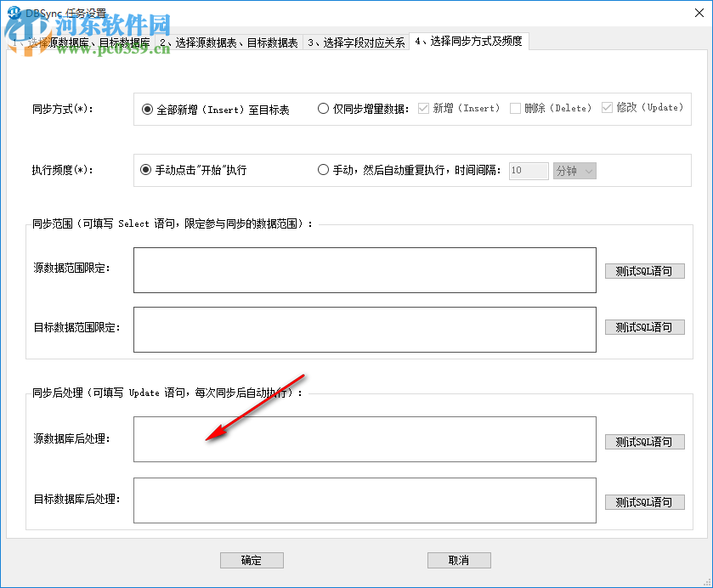Check the 删除(Delete) checkbox
The height and width of the screenshot is (588, 713).
coord(515,108)
